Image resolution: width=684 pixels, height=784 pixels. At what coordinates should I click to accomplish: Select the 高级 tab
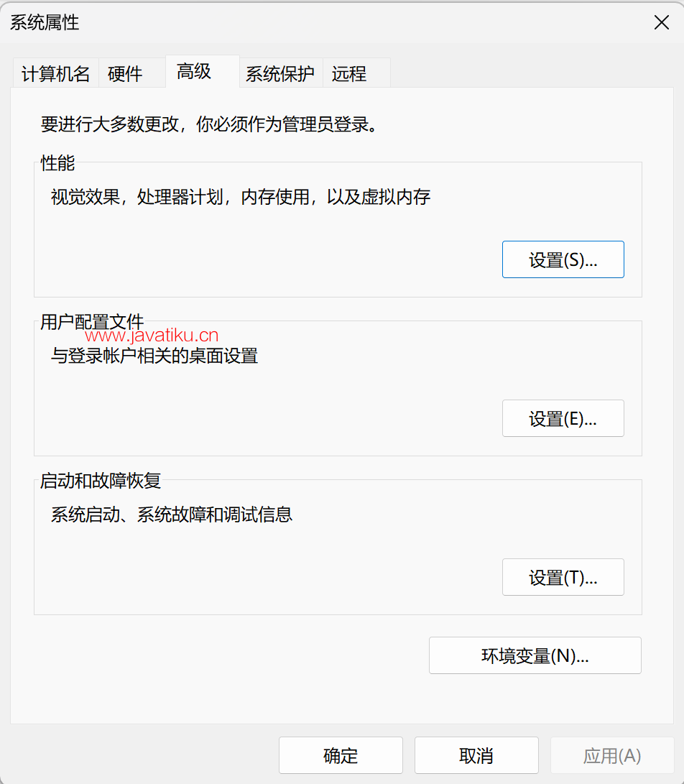[x=203, y=71]
